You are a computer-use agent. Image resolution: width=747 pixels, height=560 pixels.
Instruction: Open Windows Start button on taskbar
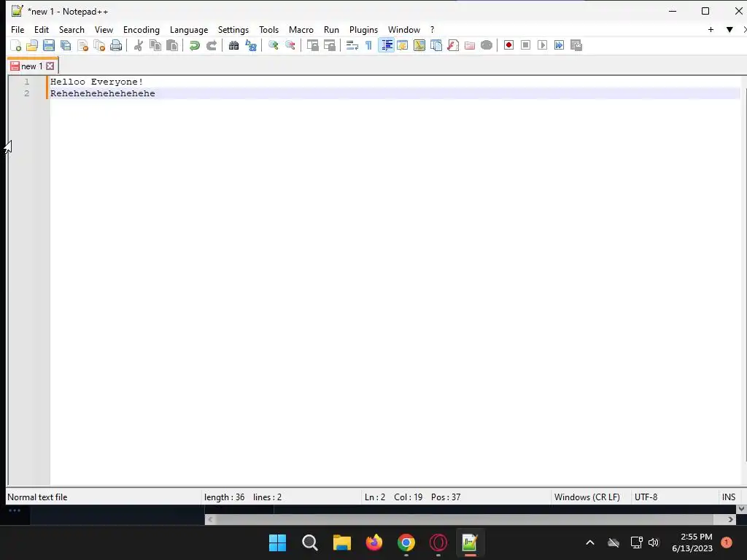coord(277,542)
